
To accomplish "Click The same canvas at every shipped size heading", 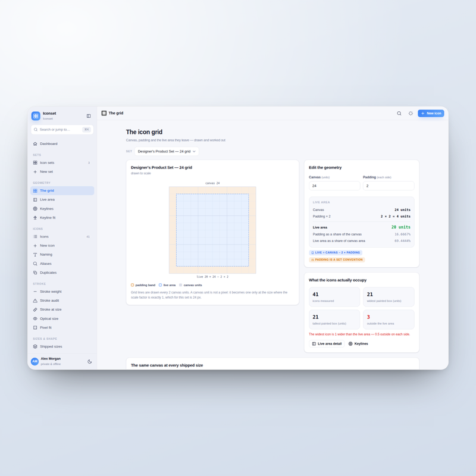I will coord(167,365).
